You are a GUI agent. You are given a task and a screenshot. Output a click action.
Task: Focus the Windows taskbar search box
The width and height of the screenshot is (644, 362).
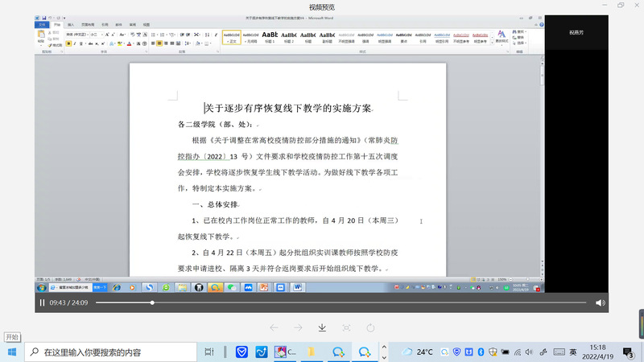(x=111, y=352)
